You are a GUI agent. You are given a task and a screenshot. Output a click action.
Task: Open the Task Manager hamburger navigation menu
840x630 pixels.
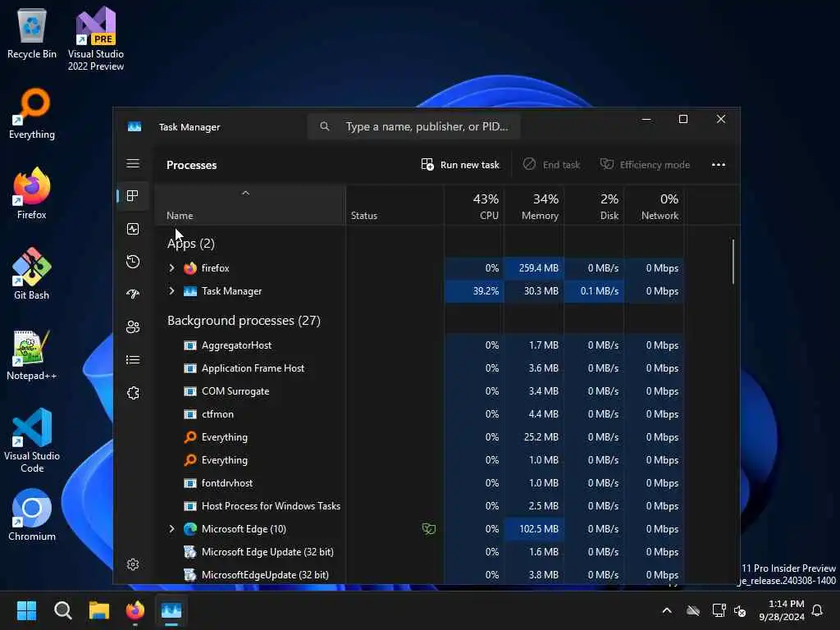click(133, 163)
